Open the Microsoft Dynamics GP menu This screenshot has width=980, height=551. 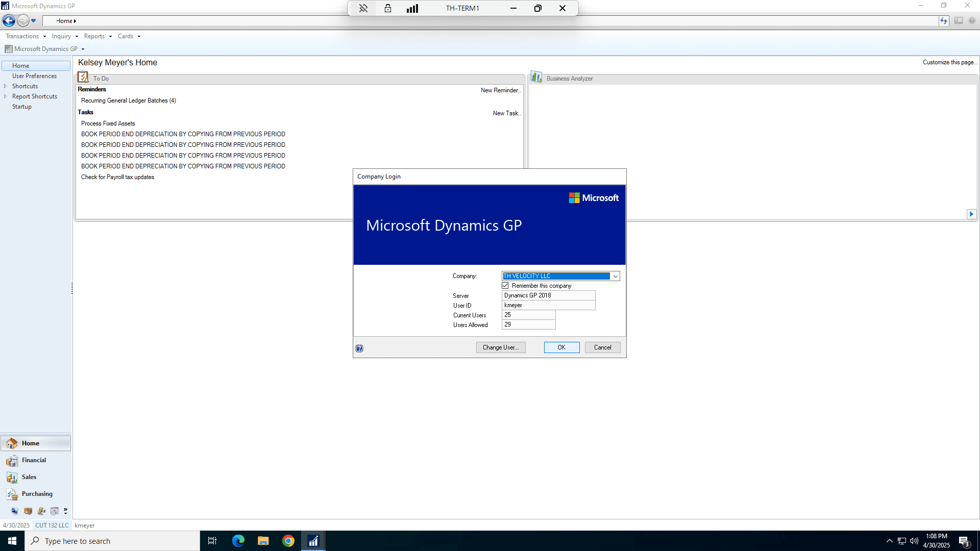point(45,49)
